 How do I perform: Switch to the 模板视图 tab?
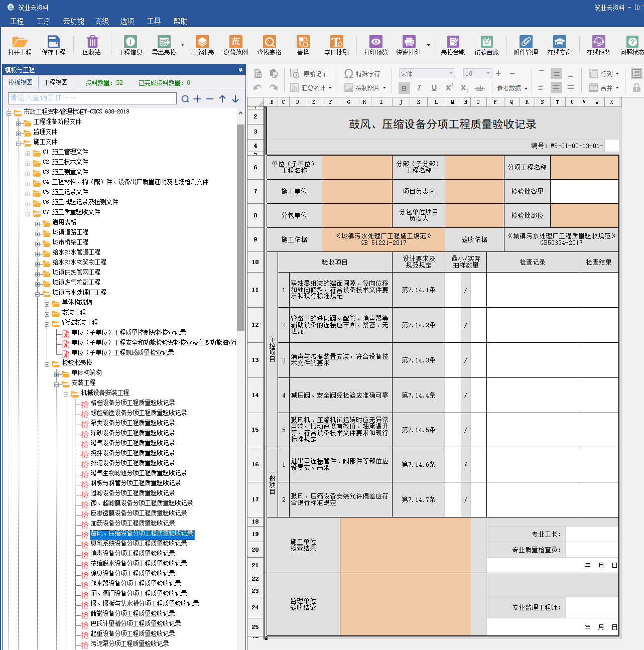[x=21, y=82]
